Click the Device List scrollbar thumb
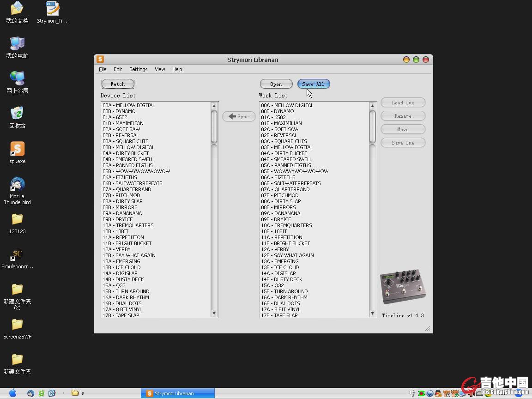Screen dimensions: 532x399 [x=214, y=127]
